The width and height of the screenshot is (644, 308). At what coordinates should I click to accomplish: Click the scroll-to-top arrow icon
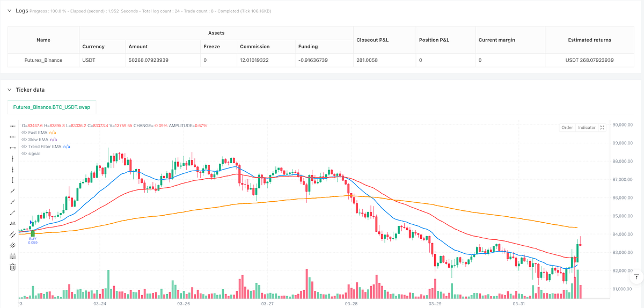point(637,277)
